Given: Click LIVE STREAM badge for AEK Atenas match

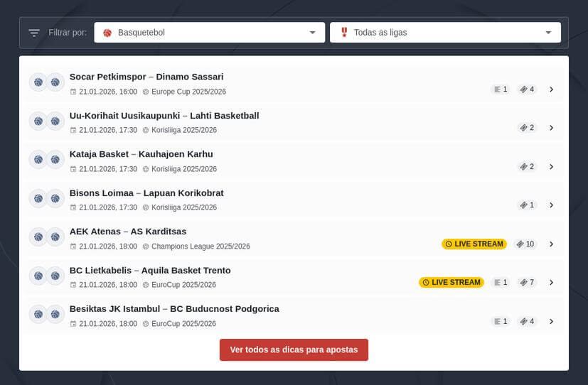Looking at the screenshot, I should [474, 244].
